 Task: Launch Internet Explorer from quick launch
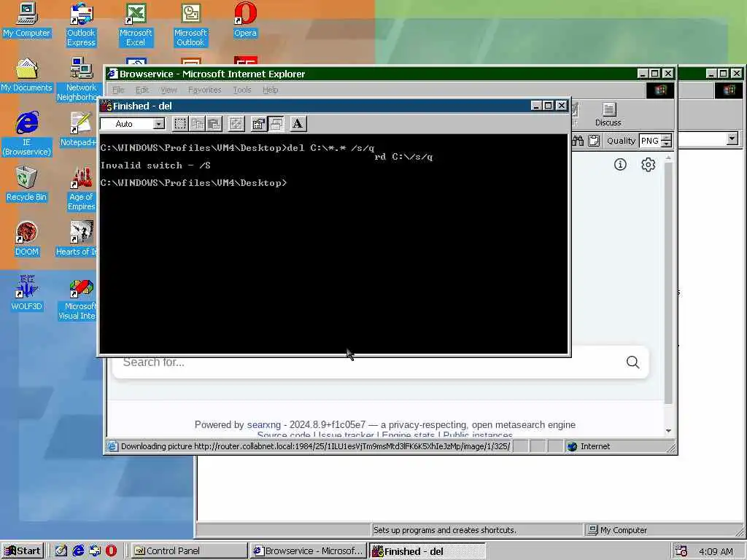point(78,551)
